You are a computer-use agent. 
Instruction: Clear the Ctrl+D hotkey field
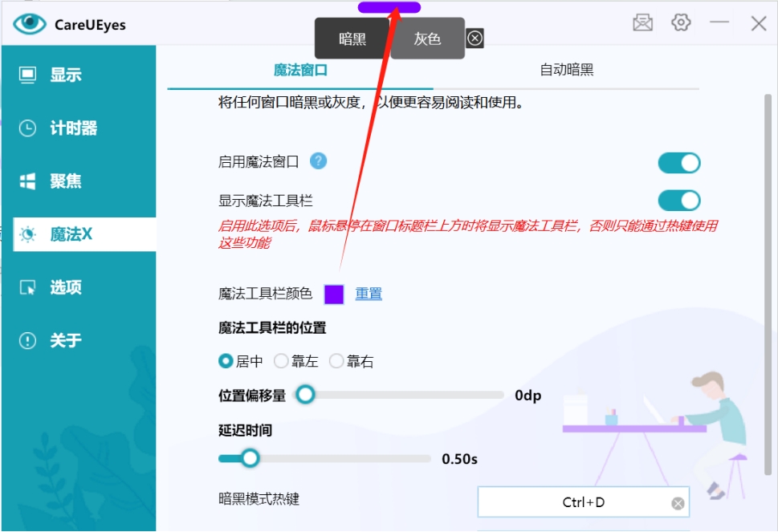[677, 502]
